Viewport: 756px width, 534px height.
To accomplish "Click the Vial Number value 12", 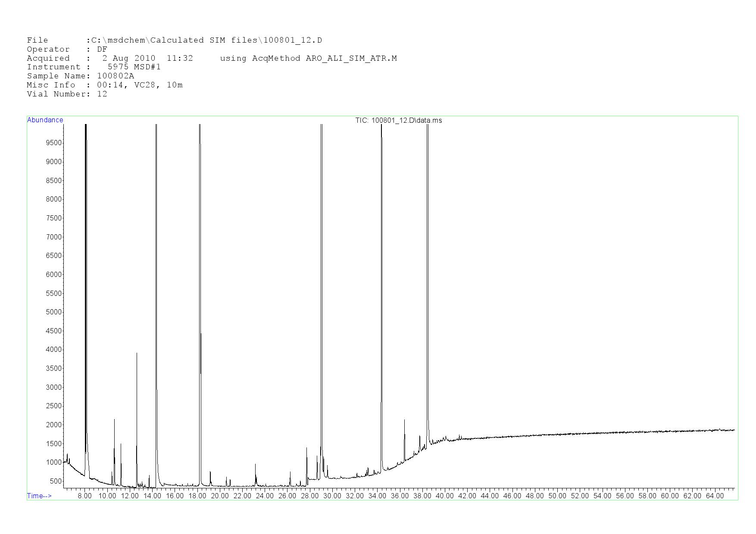I will 102,94.
